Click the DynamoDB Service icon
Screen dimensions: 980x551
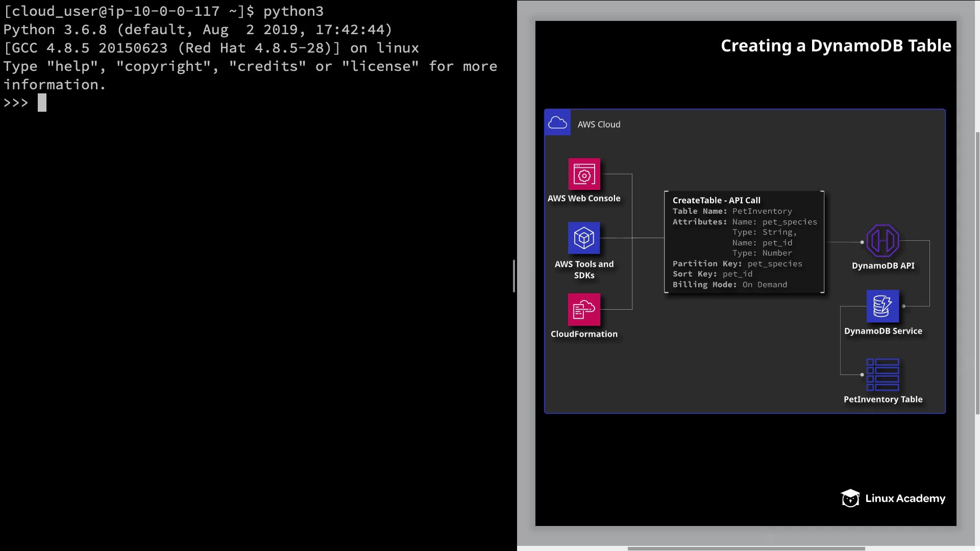(883, 306)
